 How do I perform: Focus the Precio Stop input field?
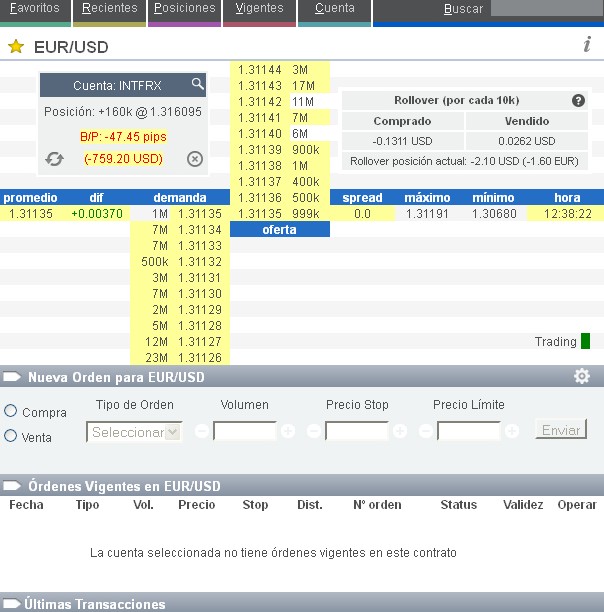coord(357,431)
